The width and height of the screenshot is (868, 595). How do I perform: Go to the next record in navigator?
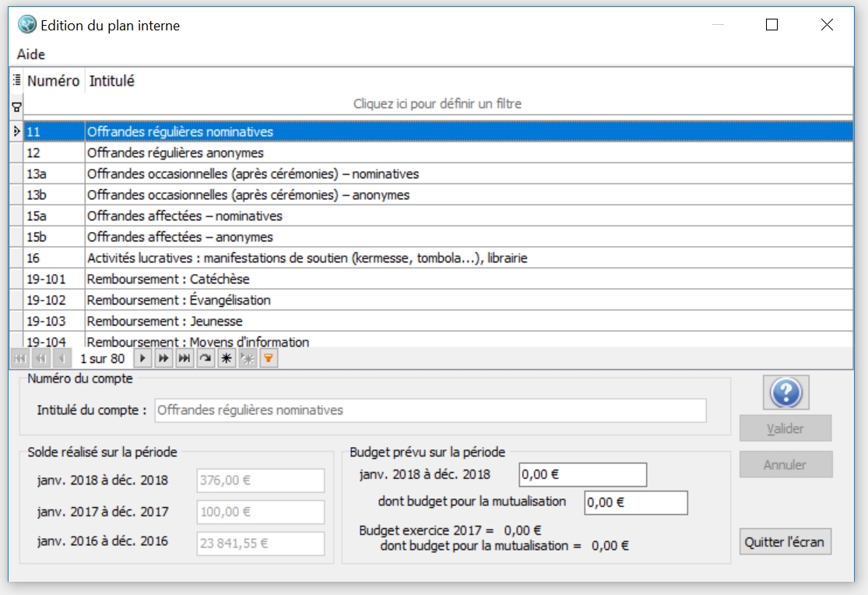(142, 358)
